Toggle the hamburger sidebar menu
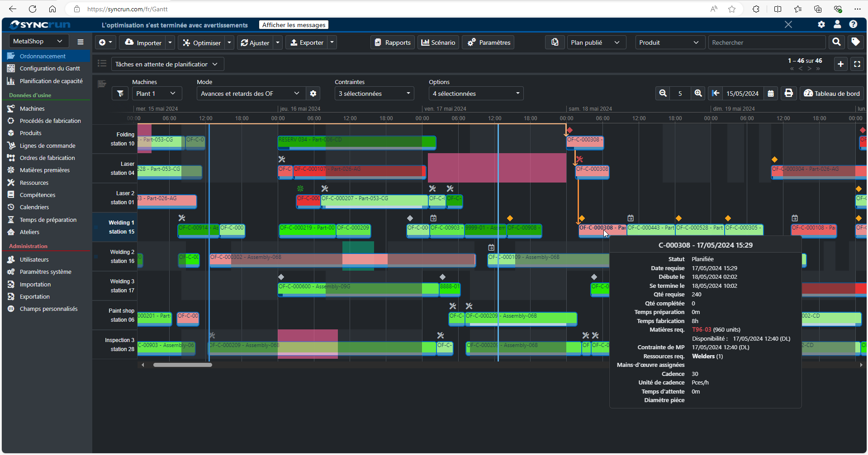This screenshot has width=868, height=455. tap(81, 42)
